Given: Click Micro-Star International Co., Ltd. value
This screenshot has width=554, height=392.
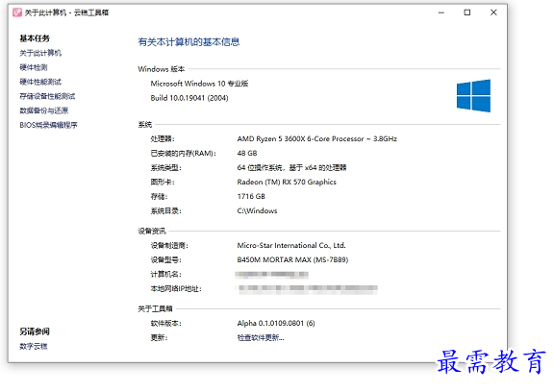Looking at the screenshot, I should click(291, 245).
